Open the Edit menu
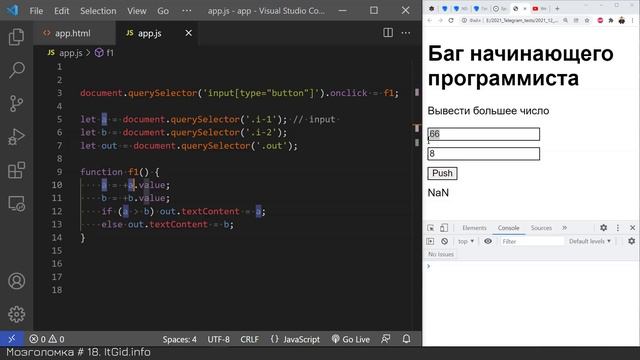Image resolution: width=640 pixels, height=360 pixels. [x=62, y=11]
